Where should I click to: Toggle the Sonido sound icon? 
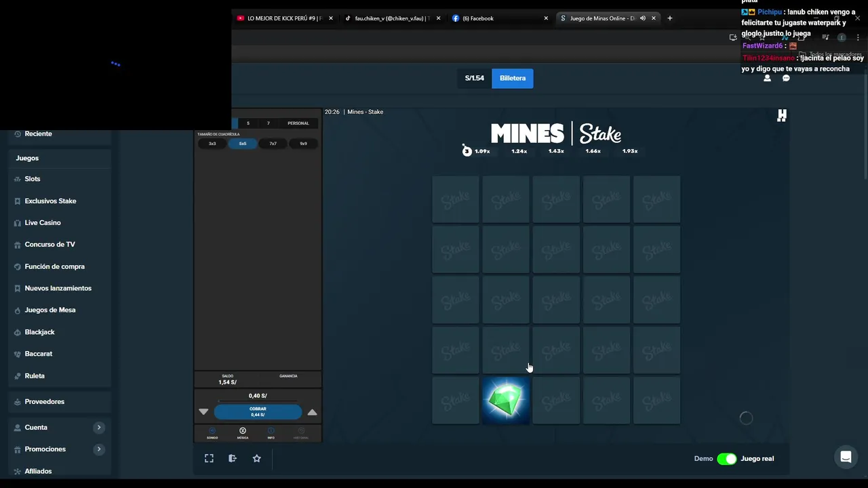212,432
